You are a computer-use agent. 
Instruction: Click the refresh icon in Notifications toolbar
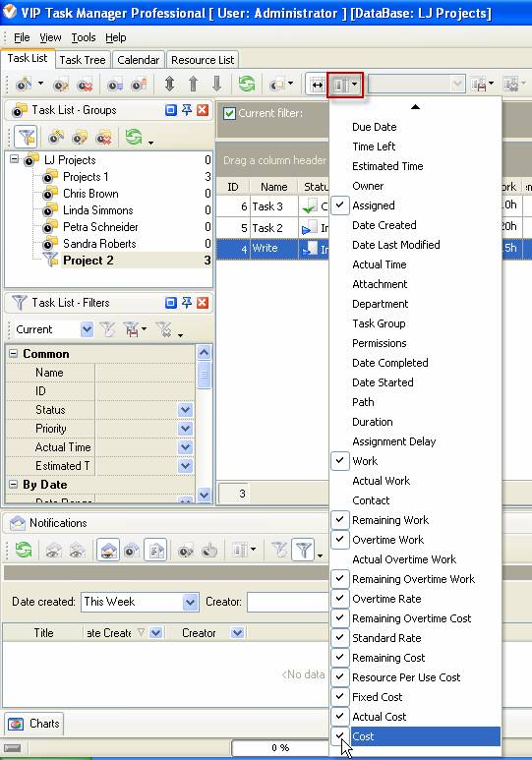point(23,550)
